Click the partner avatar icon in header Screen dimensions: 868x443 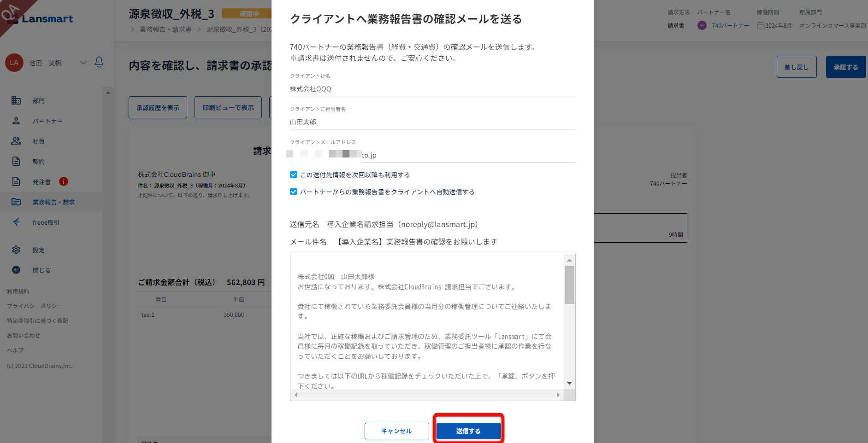702,25
